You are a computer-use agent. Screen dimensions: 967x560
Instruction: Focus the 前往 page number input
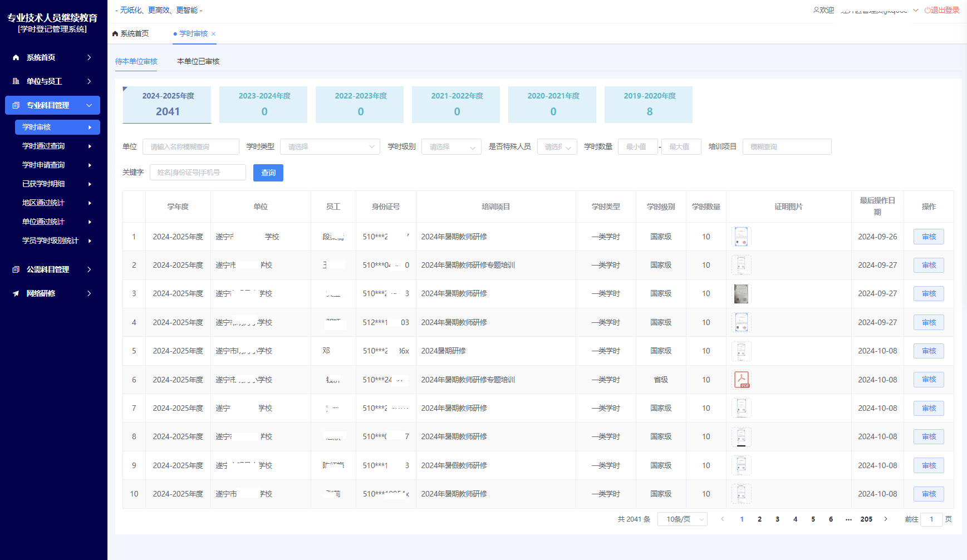(931, 519)
